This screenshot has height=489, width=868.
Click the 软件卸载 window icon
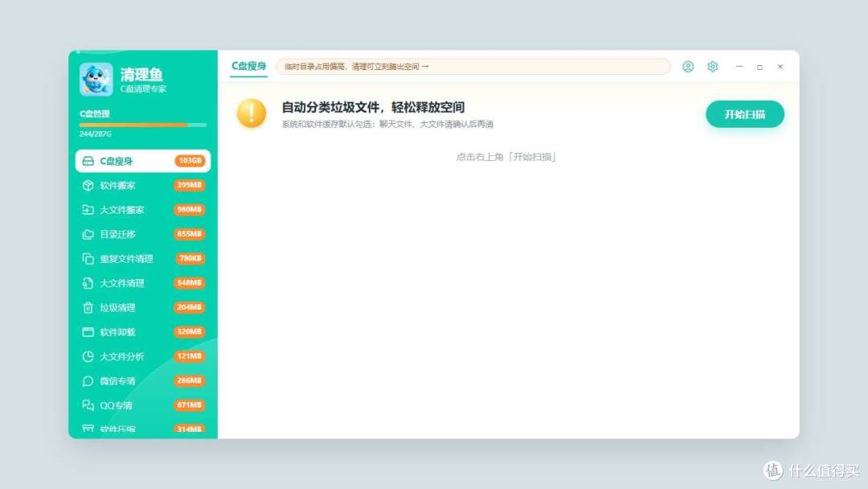point(88,331)
